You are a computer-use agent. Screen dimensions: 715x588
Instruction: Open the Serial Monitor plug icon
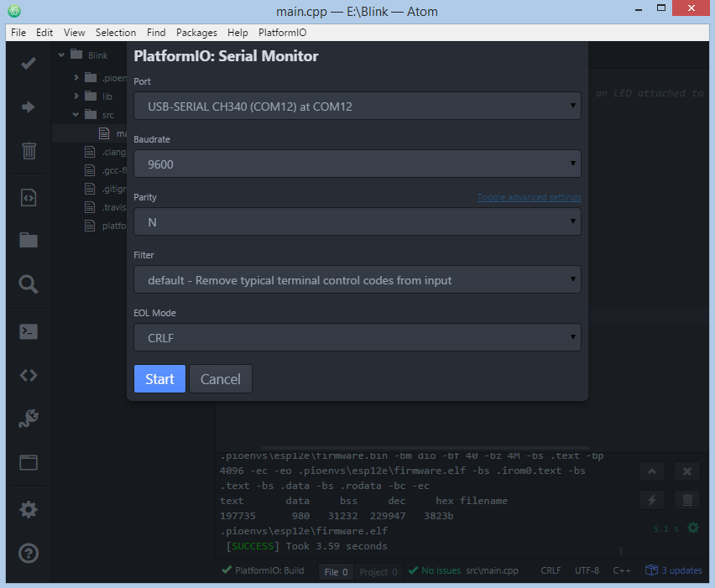click(29, 419)
